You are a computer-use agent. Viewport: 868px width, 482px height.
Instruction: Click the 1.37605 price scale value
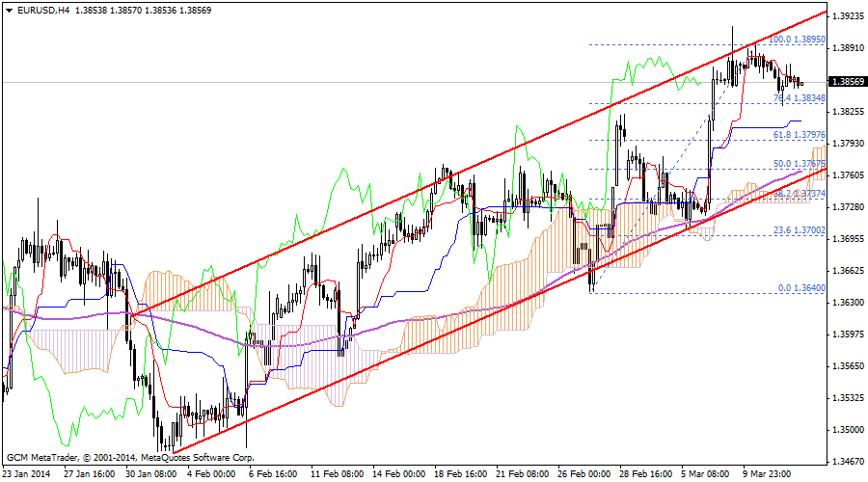[x=848, y=175]
